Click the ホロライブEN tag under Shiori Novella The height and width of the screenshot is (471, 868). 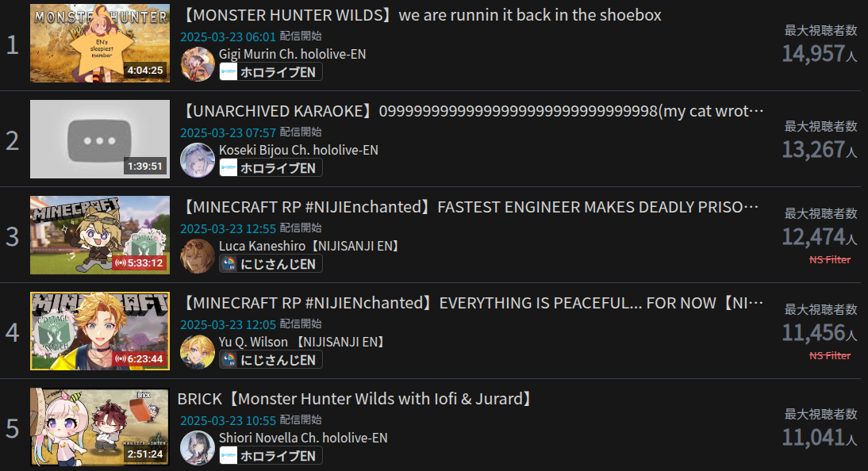271,456
